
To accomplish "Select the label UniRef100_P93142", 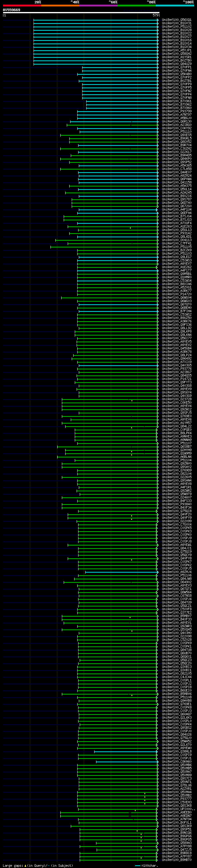I will click(177, 233).
